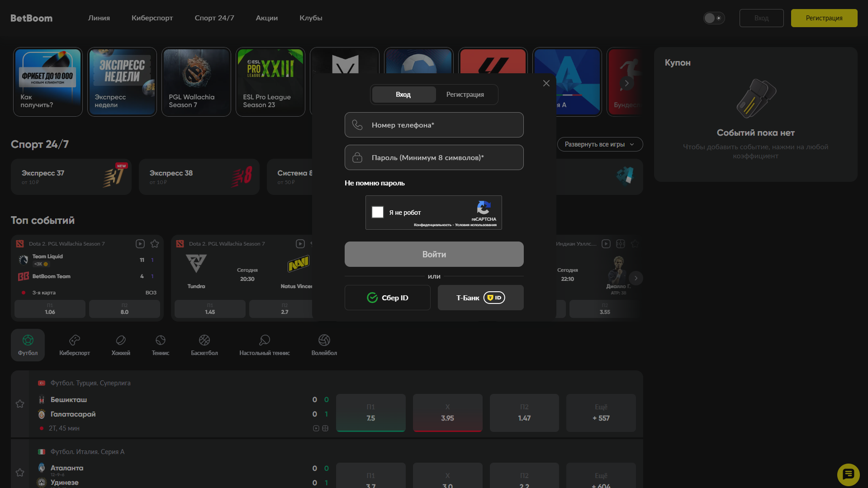Select the Баскетбол sport filter
868x488 pixels.
(204, 345)
